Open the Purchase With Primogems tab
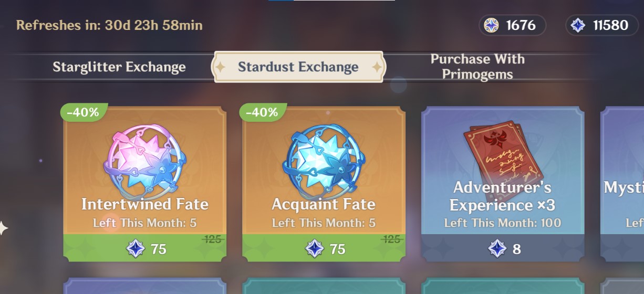The image size is (644, 294). click(x=477, y=67)
